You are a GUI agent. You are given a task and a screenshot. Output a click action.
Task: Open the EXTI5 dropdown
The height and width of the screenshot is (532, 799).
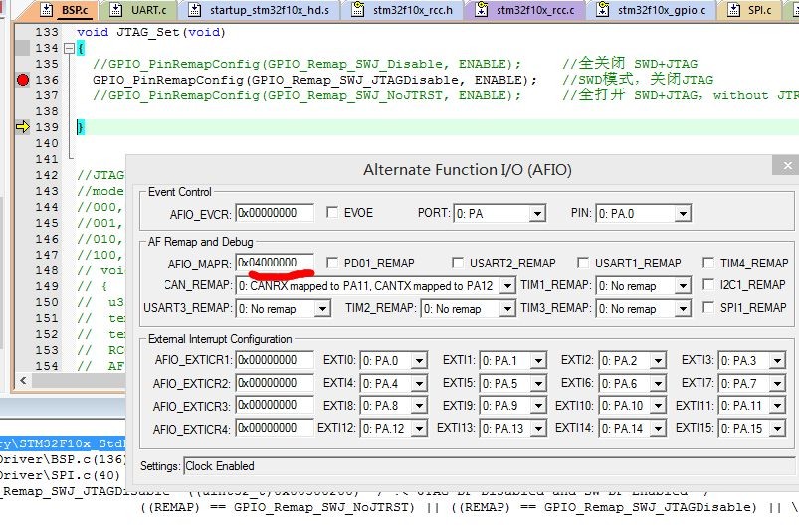(512, 383)
